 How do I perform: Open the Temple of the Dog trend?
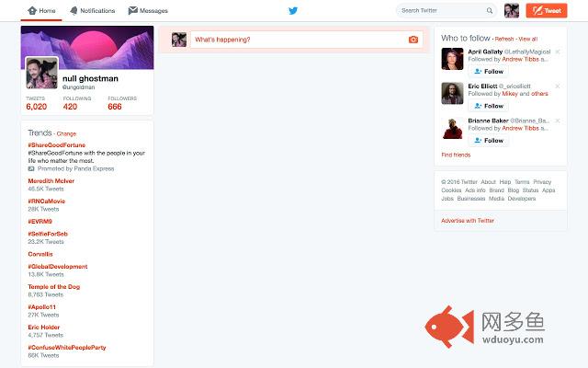[x=53, y=287]
